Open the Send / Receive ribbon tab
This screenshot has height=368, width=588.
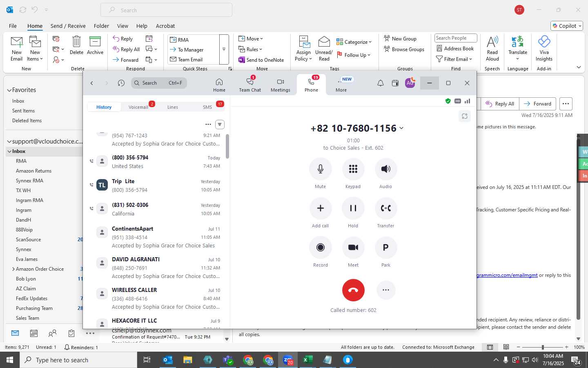(x=68, y=26)
